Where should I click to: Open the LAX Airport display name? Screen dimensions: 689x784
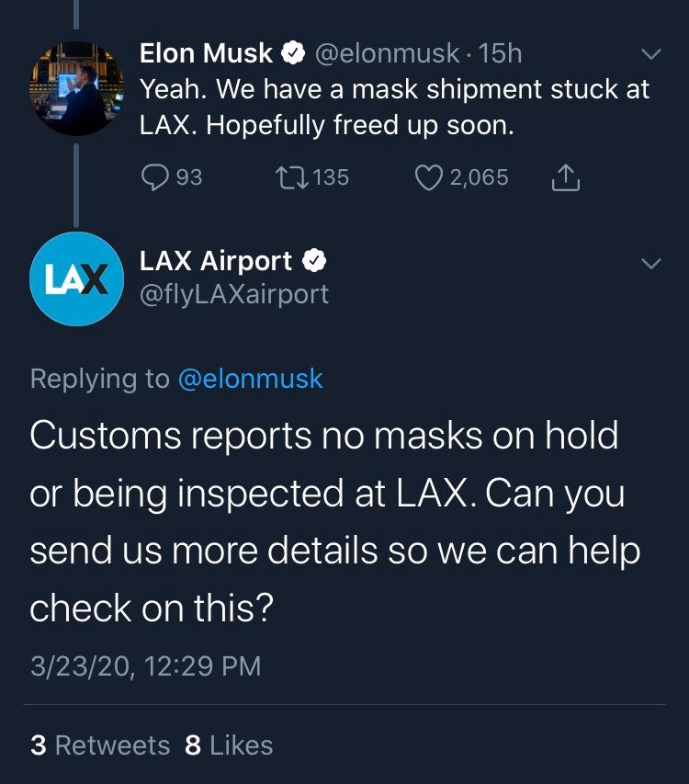[215, 261]
